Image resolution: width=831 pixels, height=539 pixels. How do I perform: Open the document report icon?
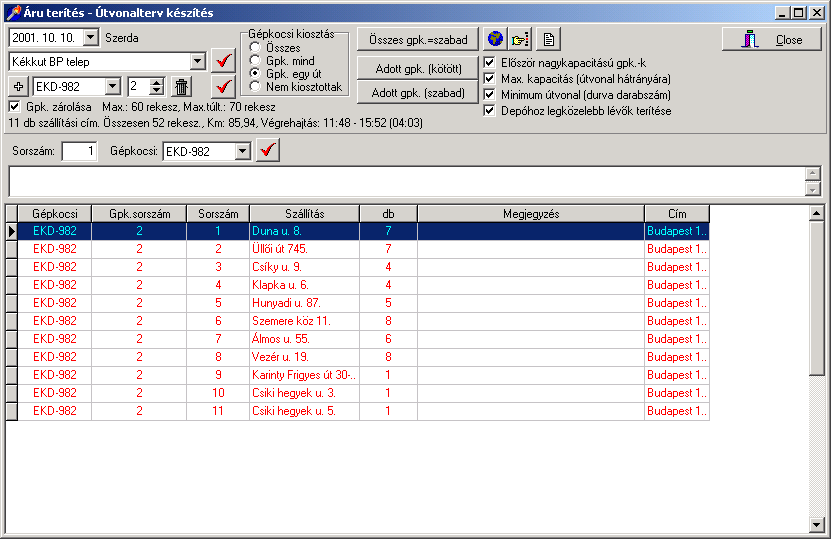[x=547, y=39]
